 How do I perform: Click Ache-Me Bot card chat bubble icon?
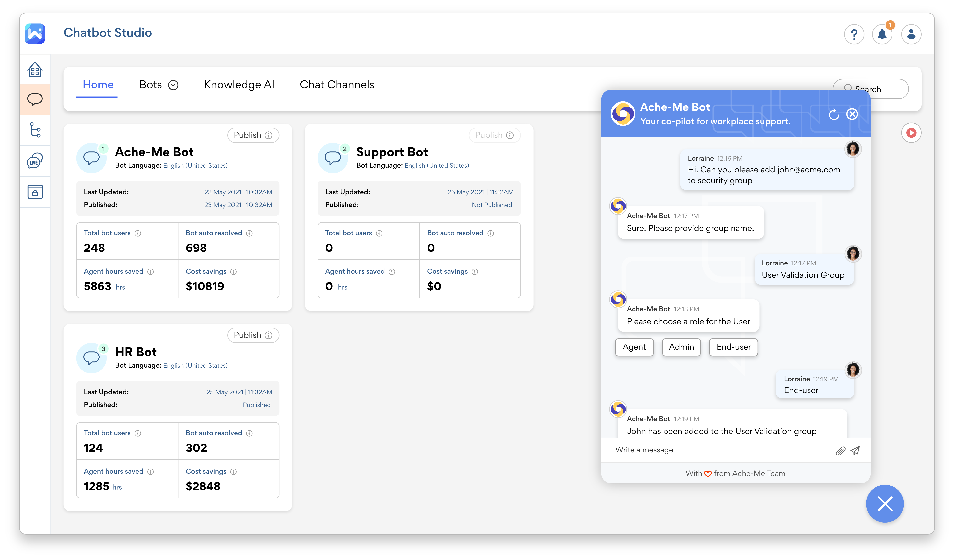91,158
